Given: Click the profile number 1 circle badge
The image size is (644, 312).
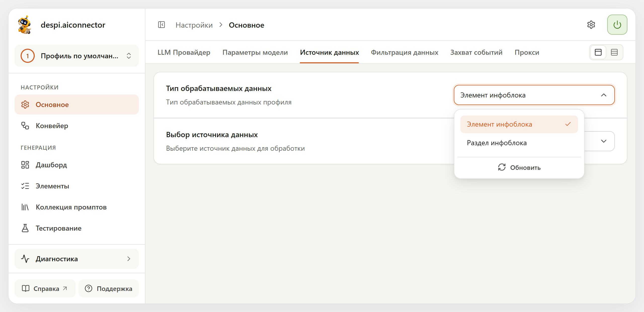Looking at the screenshot, I should 28,56.
